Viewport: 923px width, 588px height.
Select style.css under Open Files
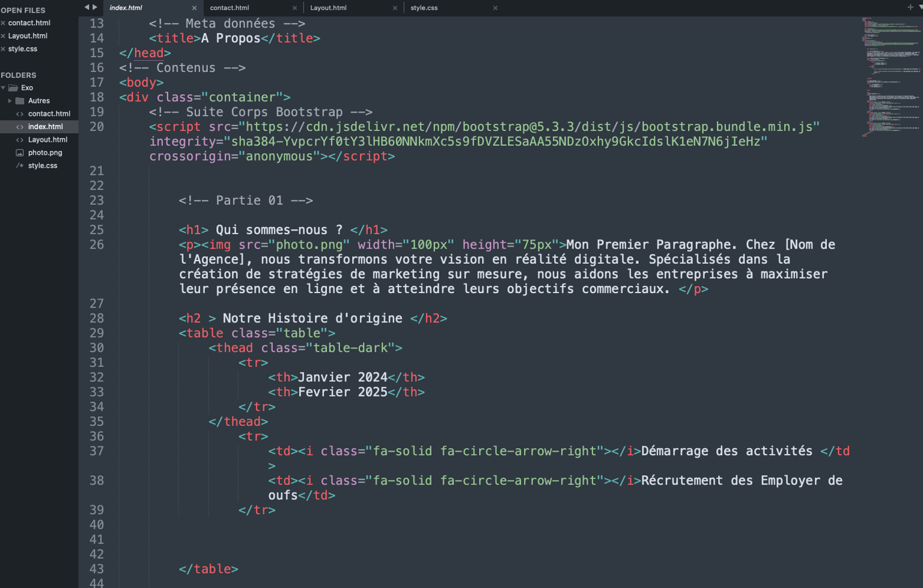click(x=23, y=49)
